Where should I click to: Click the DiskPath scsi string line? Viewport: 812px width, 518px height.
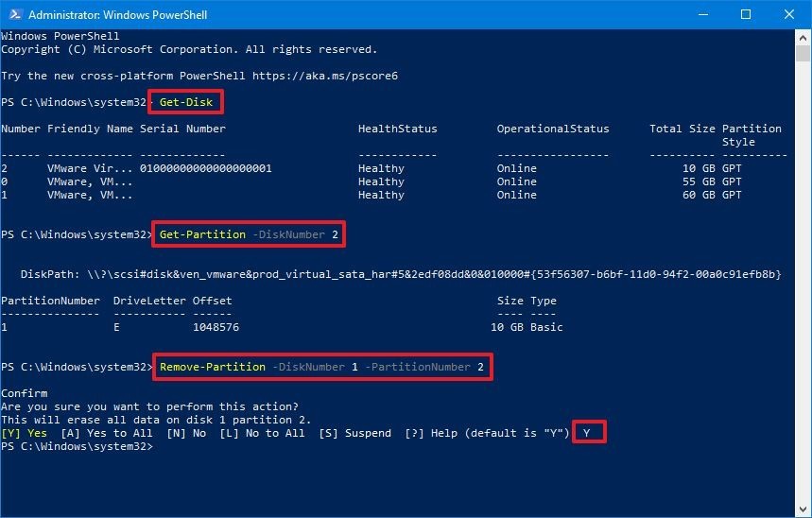click(x=401, y=274)
